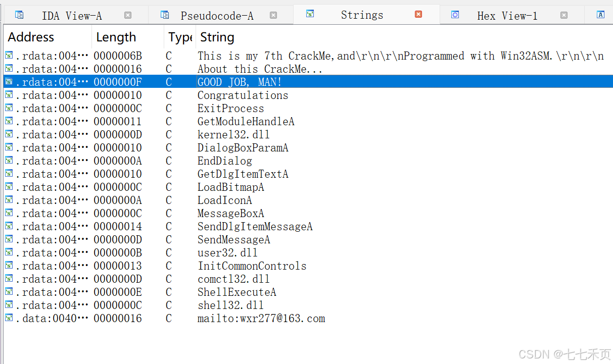This screenshot has width=613, height=364.
Task: Switch to the Pseudocode-A tab
Action: pyautogui.click(x=217, y=16)
